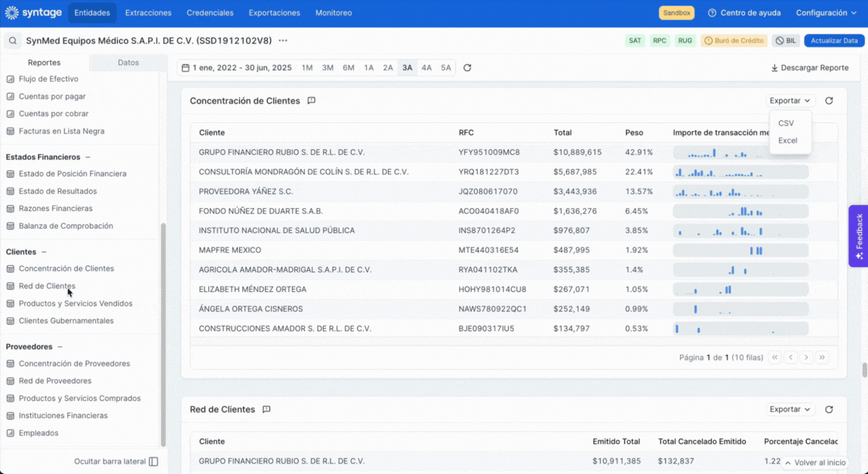Jump to the last table page
The image size is (868, 474).
(822, 357)
